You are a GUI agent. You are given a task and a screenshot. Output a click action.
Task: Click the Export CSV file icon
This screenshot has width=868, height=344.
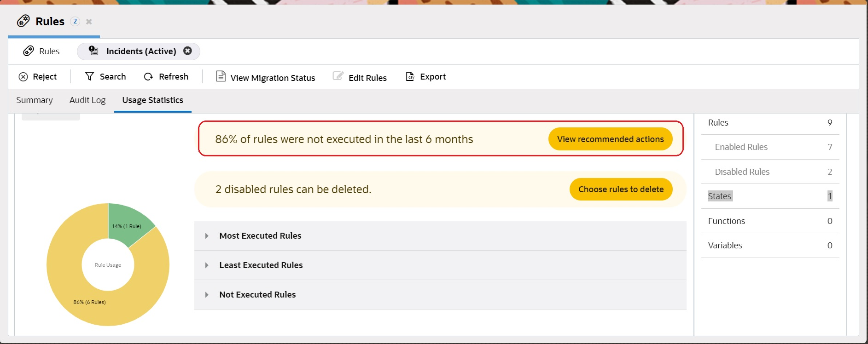coord(410,76)
